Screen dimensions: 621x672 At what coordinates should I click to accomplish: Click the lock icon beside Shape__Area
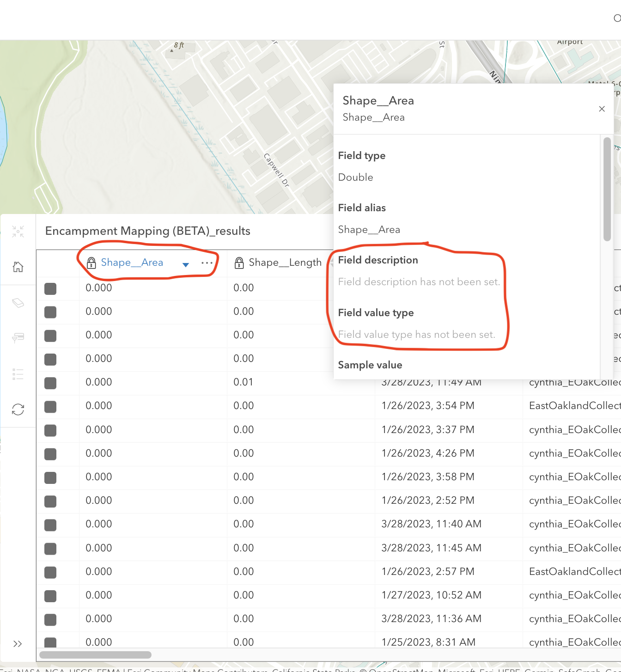coord(91,263)
